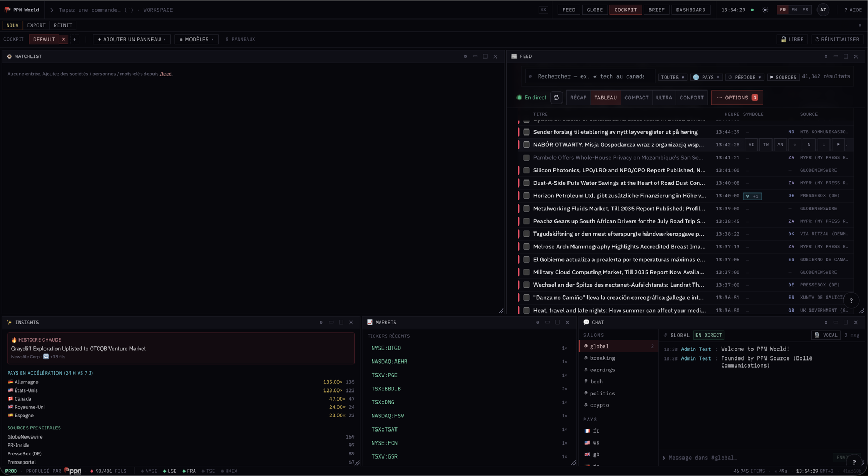The width and height of the screenshot is (868, 476).
Task: Open Markets panel settings gear
Action: coord(538,323)
